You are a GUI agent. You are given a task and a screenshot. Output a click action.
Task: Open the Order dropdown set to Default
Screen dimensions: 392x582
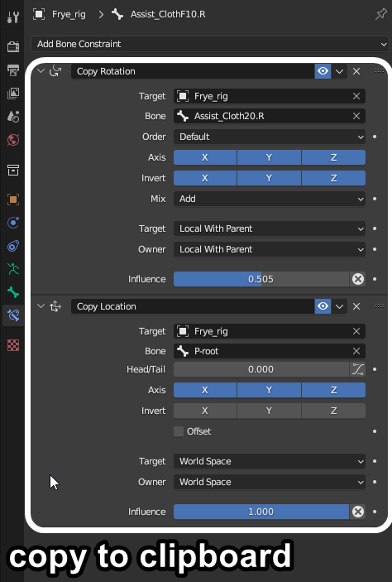pyautogui.click(x=270, y=137)
